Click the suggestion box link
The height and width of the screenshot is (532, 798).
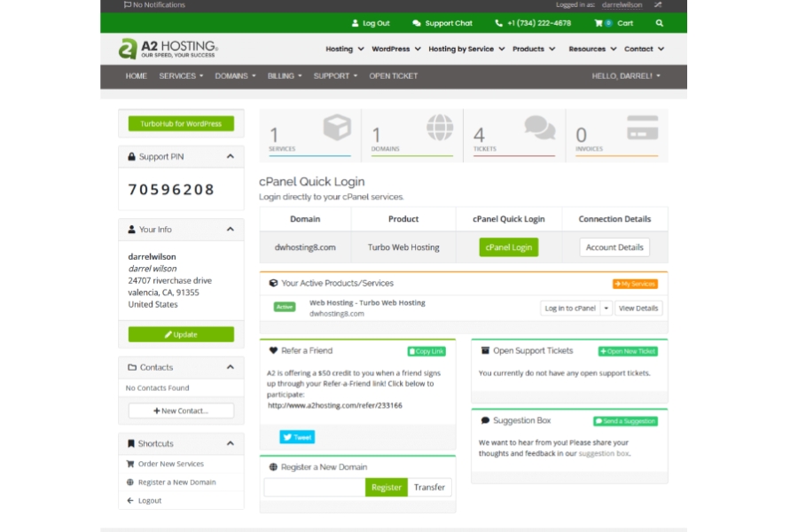pos(604,453)
